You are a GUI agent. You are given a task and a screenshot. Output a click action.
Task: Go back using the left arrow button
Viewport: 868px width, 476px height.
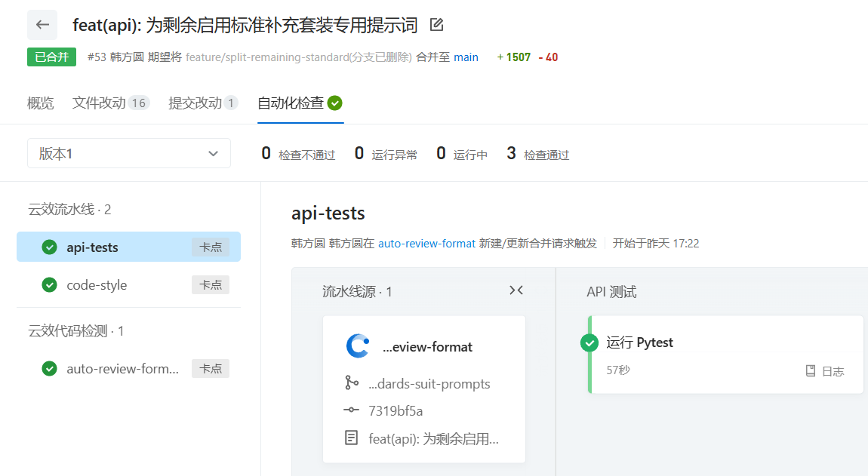(x=42, y=25)
